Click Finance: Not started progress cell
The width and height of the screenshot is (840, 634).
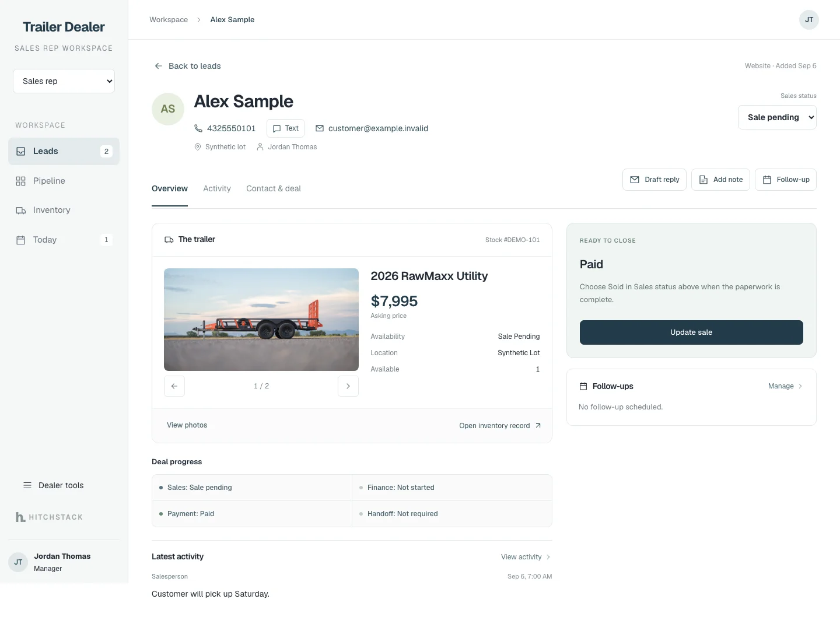click(452, 488)
